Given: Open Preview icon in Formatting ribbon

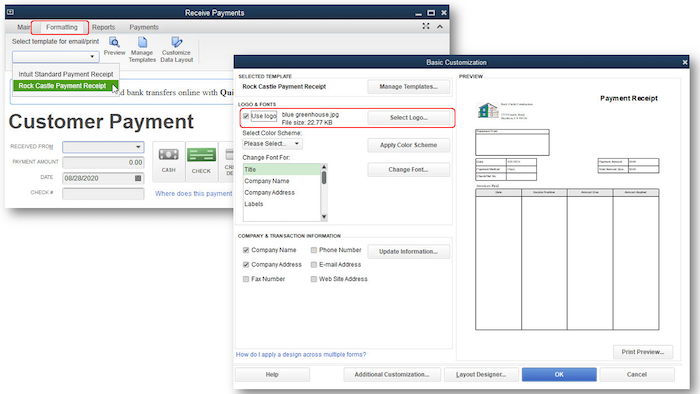Looking at the screenshot, I should coord(114,46).
